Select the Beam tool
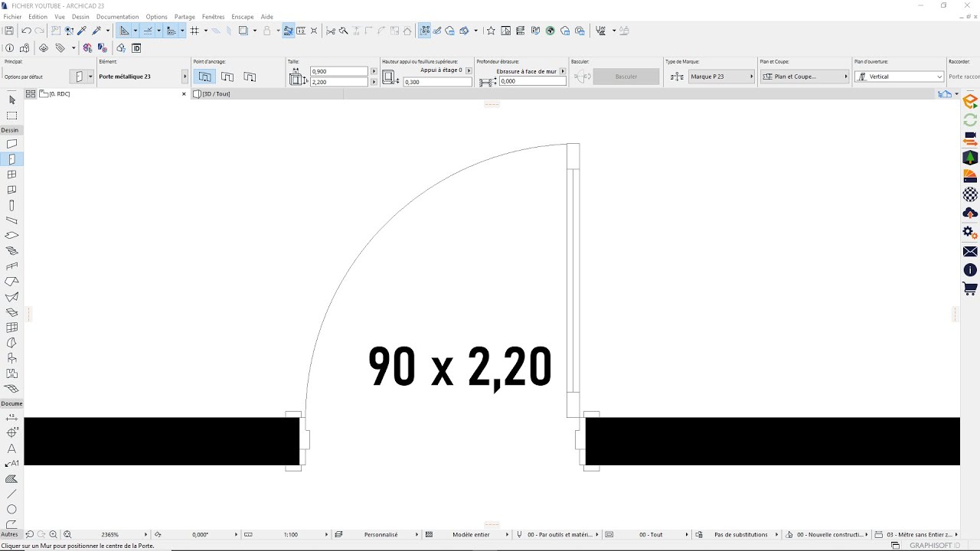 tap(11, 220)
